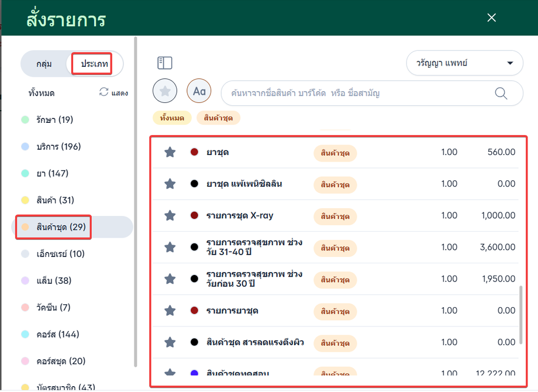Switch to the ประเภท toggle option
Viewport: 538px width, 392px height.
pos(94,64)
